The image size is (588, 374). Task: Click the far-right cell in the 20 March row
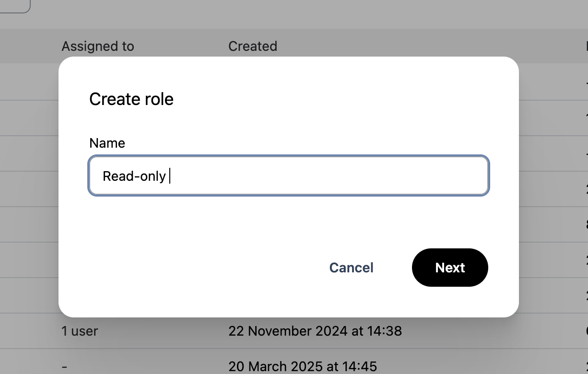(586, 366)
